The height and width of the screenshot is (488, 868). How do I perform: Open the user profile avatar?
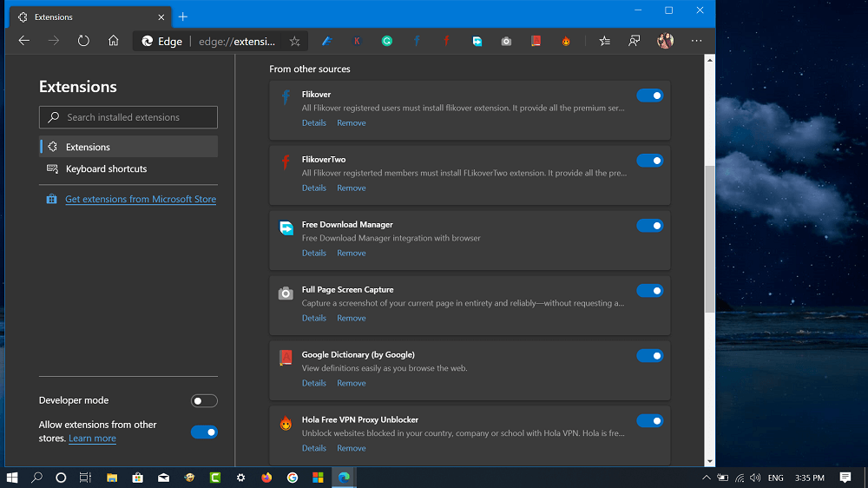(x=665, y=41)
